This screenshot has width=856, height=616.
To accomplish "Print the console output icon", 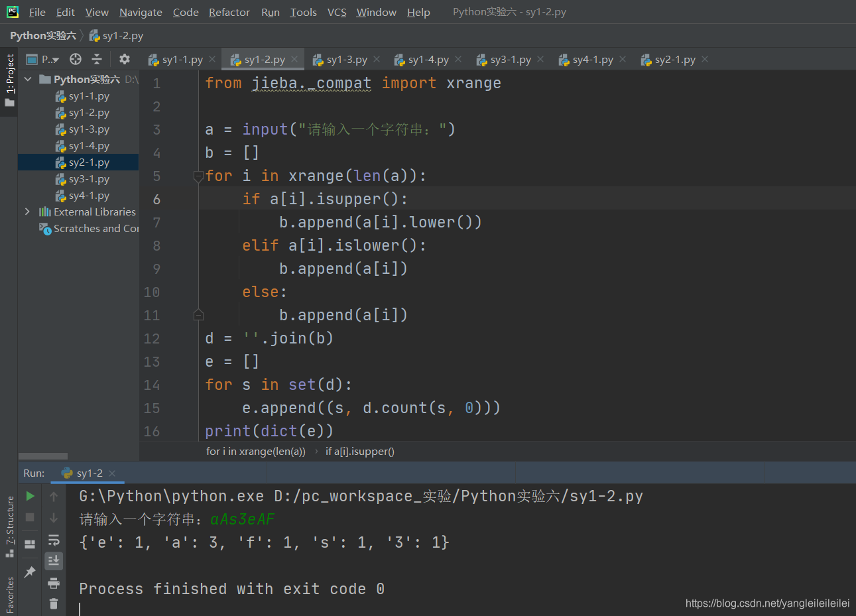I will pyautogui.click(x=54, y=584).
